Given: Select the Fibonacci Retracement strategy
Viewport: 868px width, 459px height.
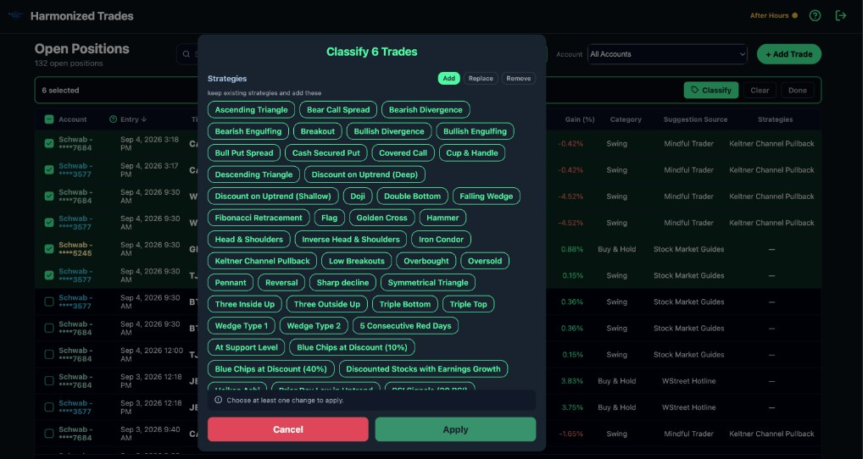Looking at the screenshot, I should tap(259, 218).
